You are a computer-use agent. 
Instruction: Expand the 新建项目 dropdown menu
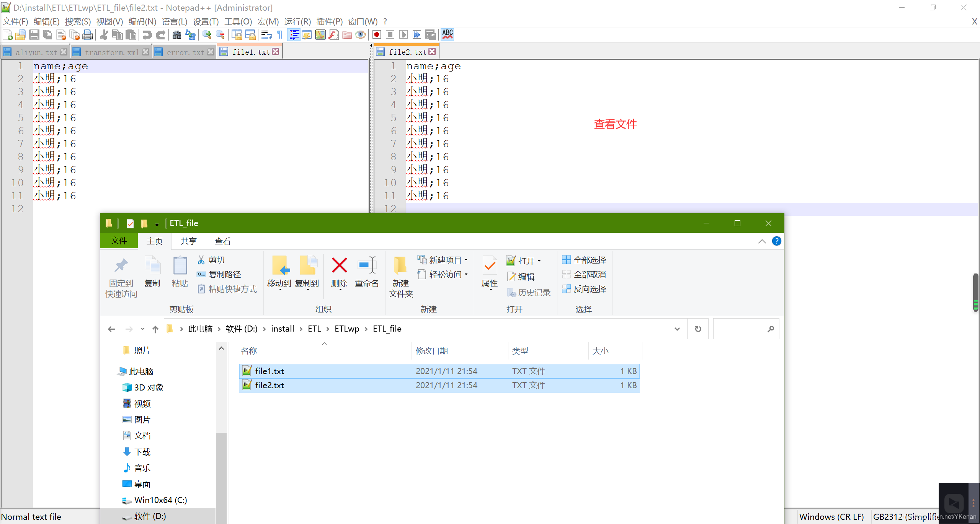coord(467,260)
